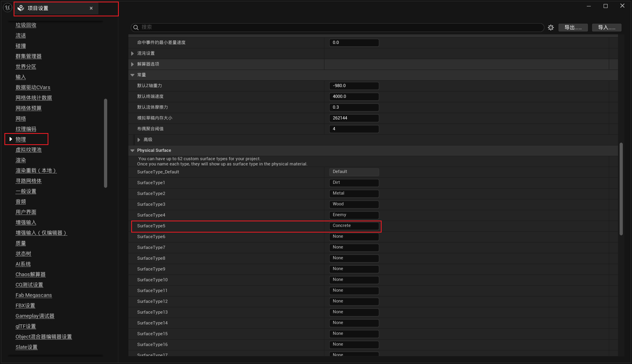The image size is (632, 364).
Task: Open the 寻路网格体 category
Action: pos(28,181)
